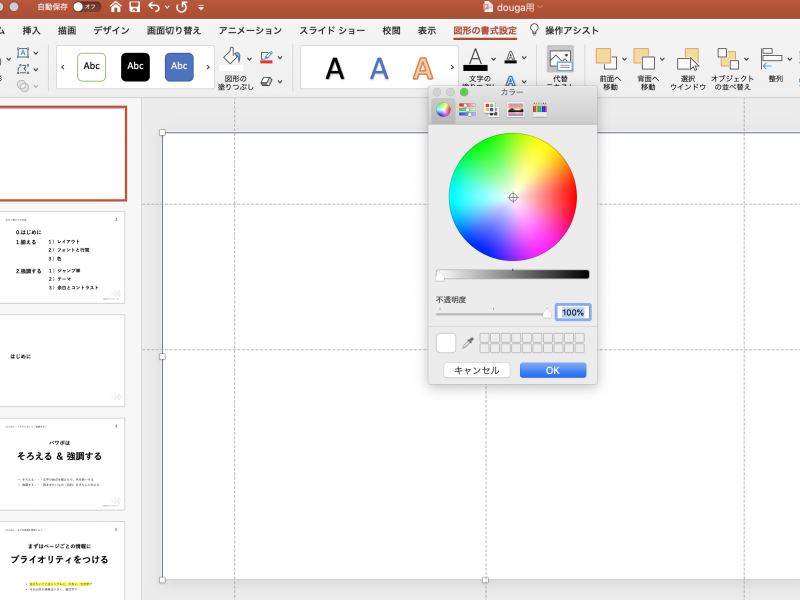Viewport: 800px width, 600px height.
Task: Click the brightness slider below color wheel
Action: click(512, 274)
